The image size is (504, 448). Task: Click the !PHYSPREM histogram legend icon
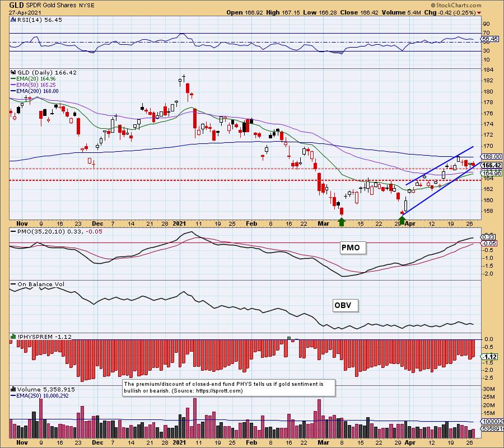[13, 337]
